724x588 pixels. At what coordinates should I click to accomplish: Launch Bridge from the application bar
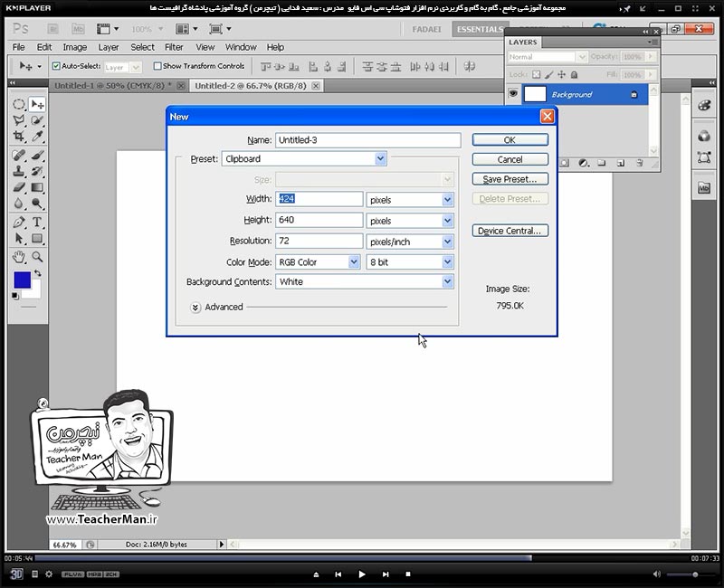click(52, 29)
